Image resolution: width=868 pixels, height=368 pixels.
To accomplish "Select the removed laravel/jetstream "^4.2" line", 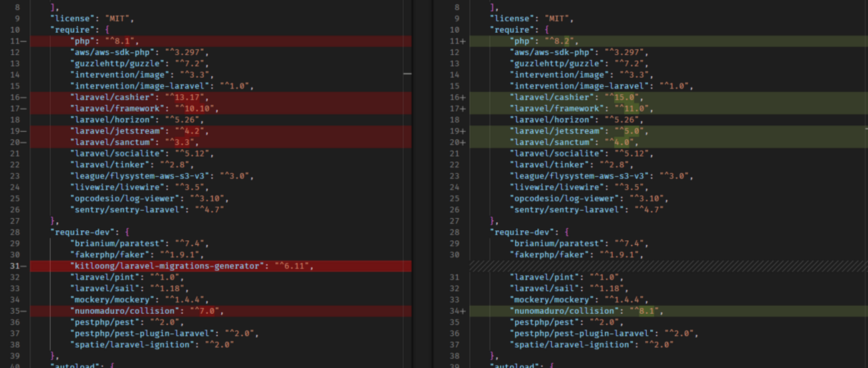I will click(221, 131).
